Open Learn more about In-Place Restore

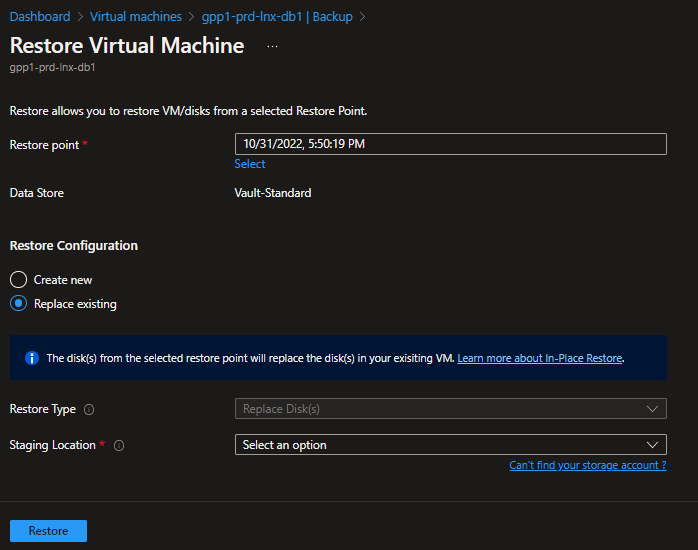click(x=540, y=358)
